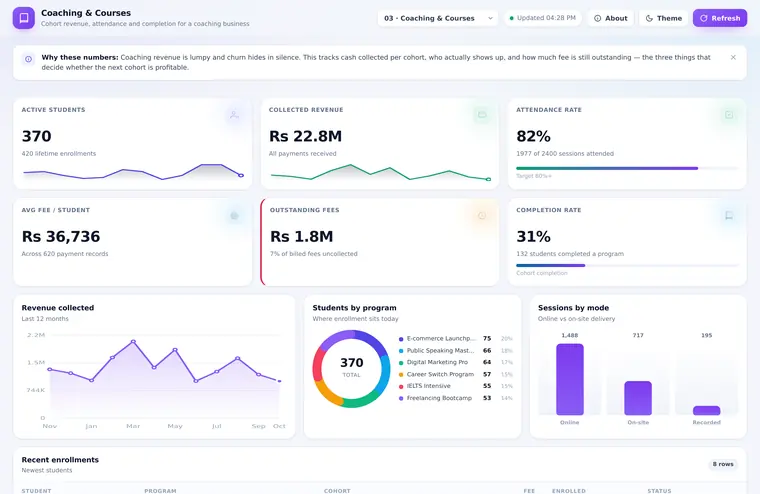
Task: Click the Recent enrollments heading
Action: (x=60, y=460)
